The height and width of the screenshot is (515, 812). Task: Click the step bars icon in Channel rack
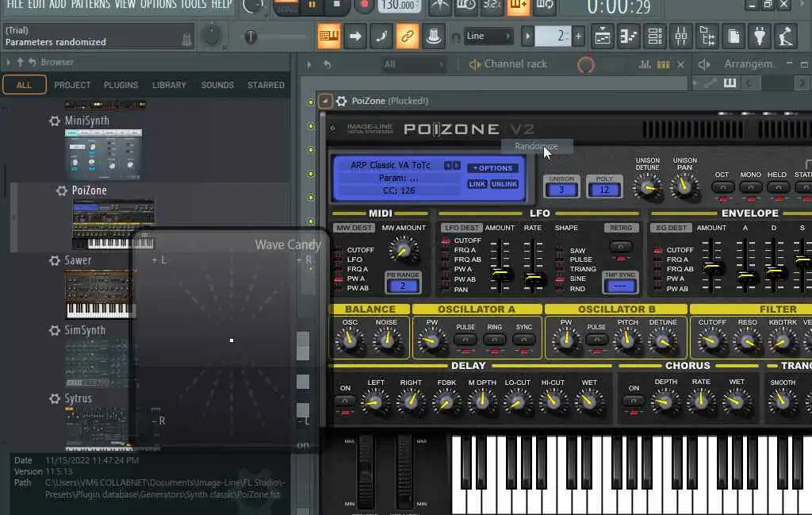point(664,64)
